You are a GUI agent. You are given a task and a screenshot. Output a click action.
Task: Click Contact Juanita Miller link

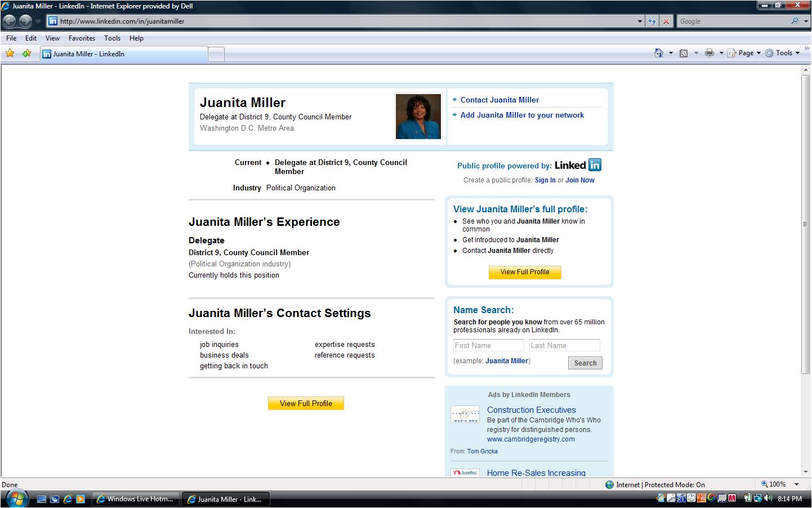tap(499, 100)
